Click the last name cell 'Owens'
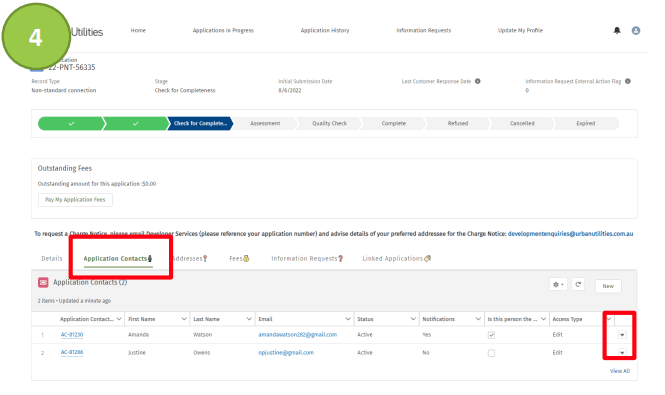 [201, 353]
